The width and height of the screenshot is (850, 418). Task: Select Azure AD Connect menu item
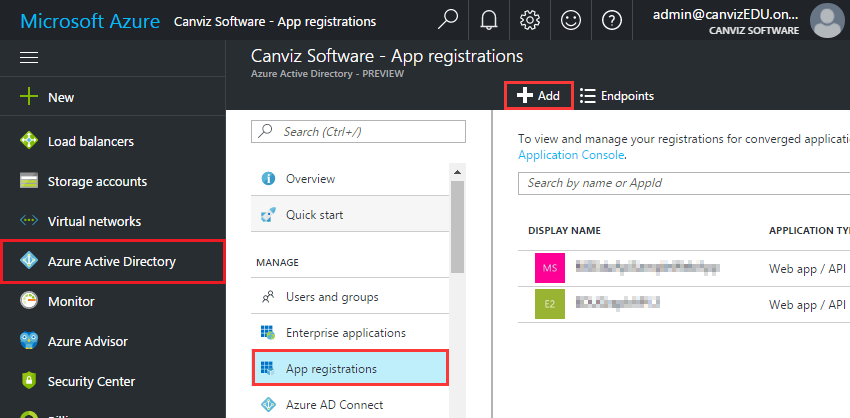point(350,404)
